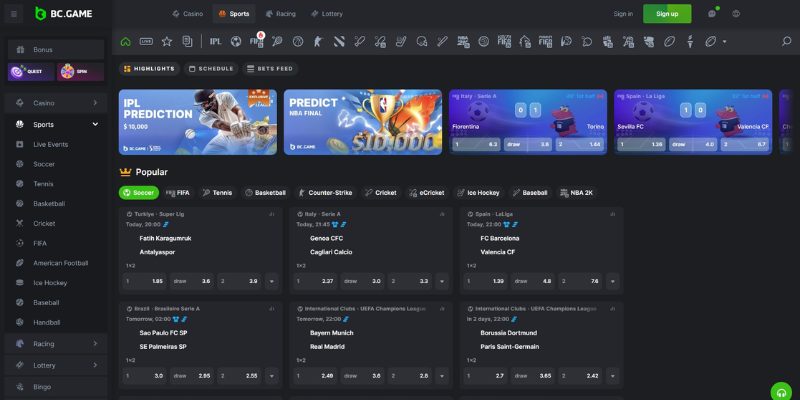Viewport: 800px width, 400px height.
Task: Click the Sign in link
Action: click(x=623, y=14)
